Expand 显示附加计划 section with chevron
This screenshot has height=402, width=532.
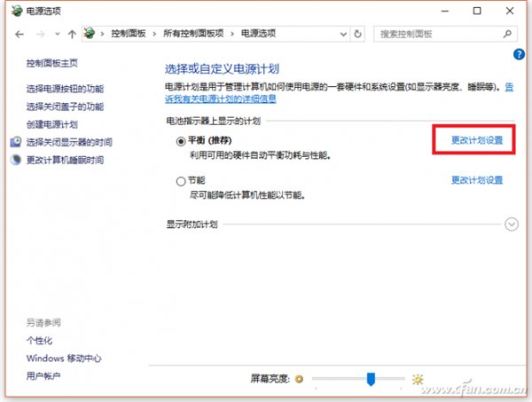[x=511, y=225]
